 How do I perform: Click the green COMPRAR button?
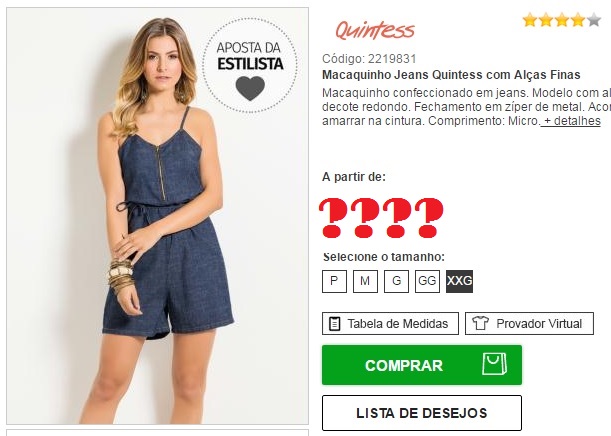point(422,365)
